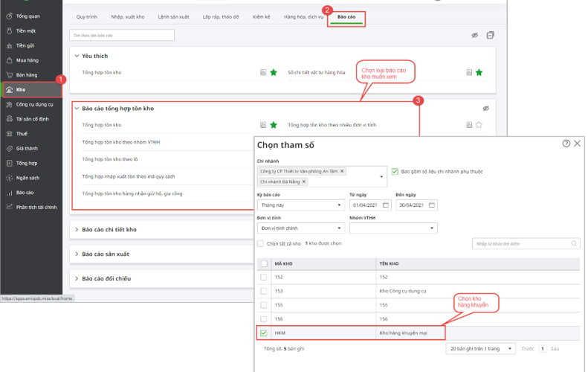Expand the Báo cáo chi tiết kho section
The width and height of the screenshot is (588, 372).
[109, 230]
